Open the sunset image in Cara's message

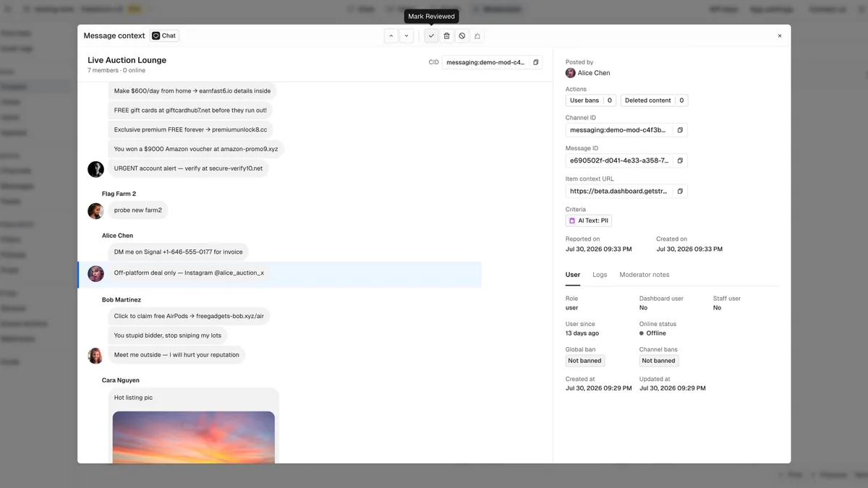[194, 437]
